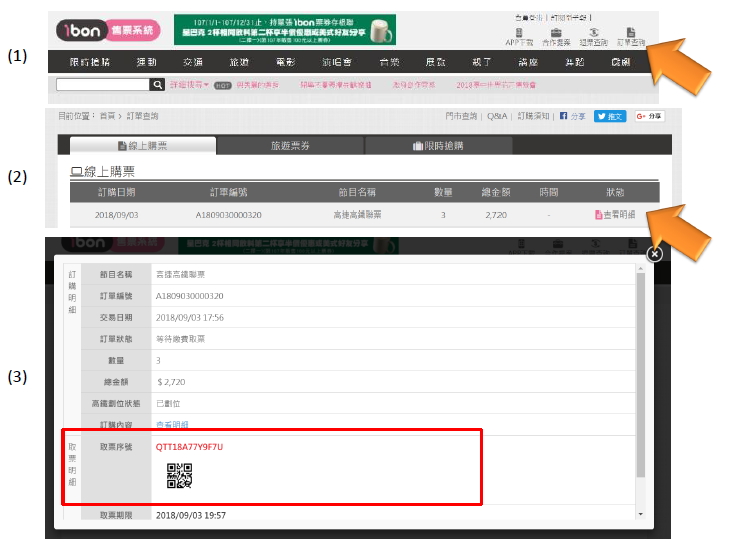This screenshot has height=550, width=733.
Task: Open the 訂購須知 link
Action: point(533,116)
